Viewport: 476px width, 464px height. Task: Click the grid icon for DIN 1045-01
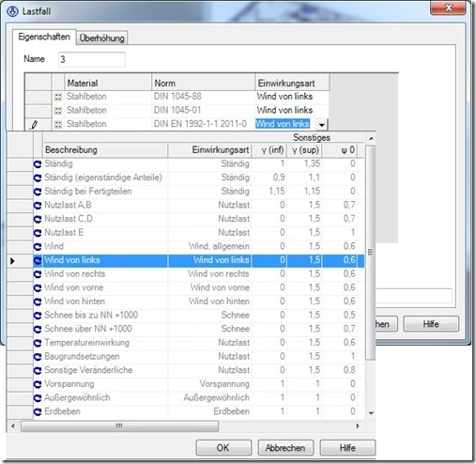tap(58, 111)
